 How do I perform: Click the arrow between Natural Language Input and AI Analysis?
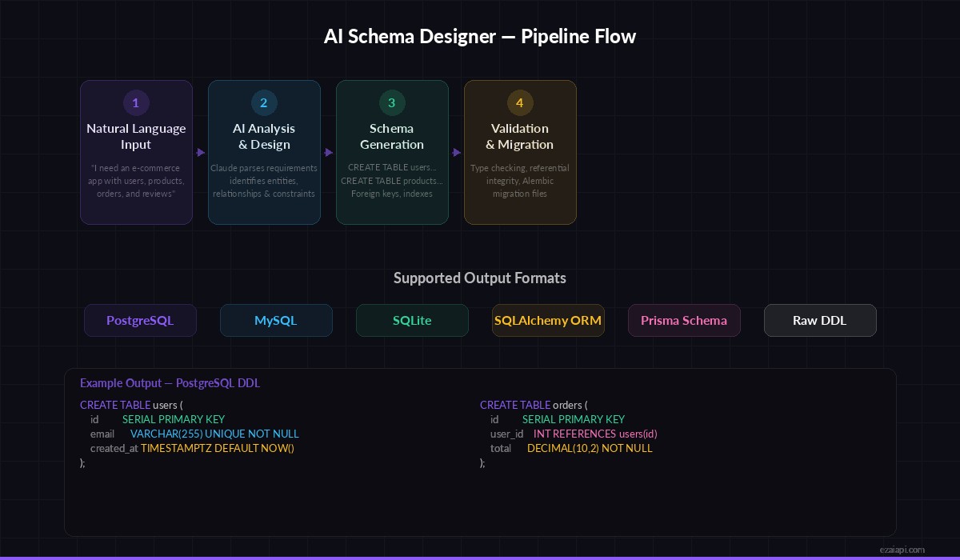pyautogui.click(x=200, y=152)
